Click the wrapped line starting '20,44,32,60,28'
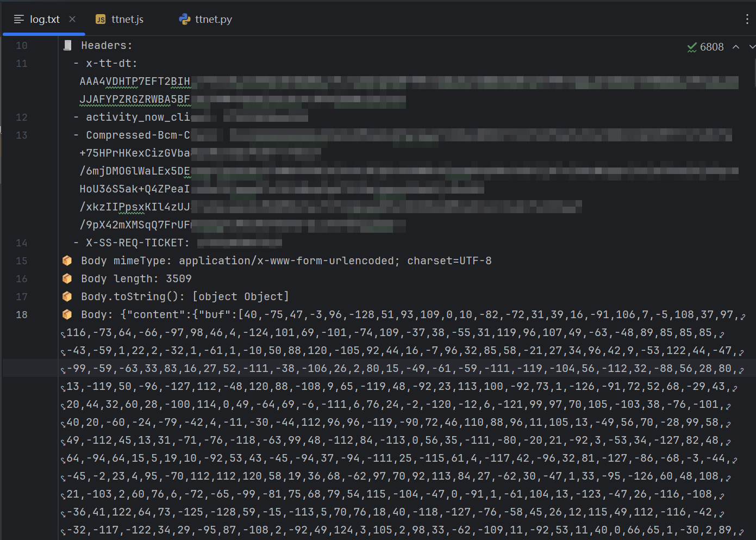This screenshot has width=756, height=540. (397, 405)
